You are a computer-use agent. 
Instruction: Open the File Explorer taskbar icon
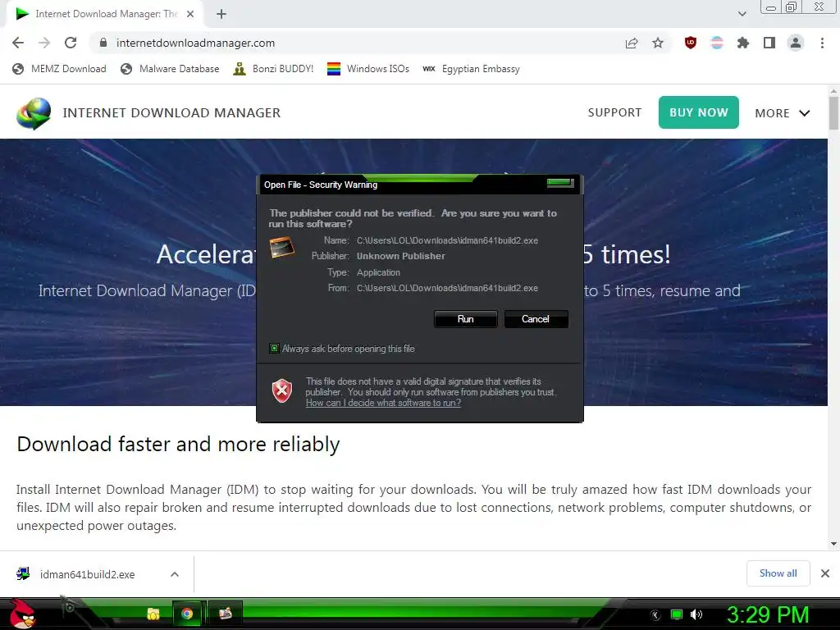153,614
